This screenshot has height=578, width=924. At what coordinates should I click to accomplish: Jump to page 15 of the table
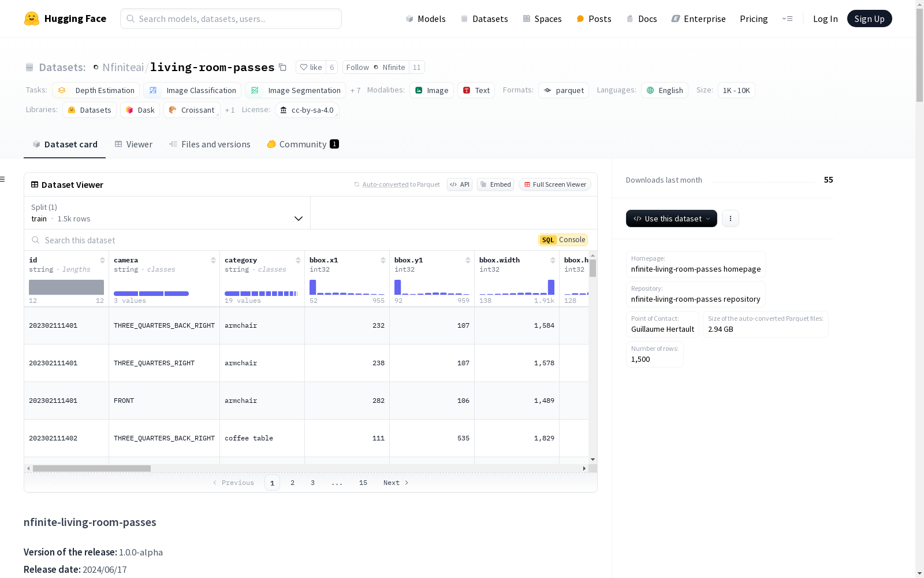tap(363, 483)
